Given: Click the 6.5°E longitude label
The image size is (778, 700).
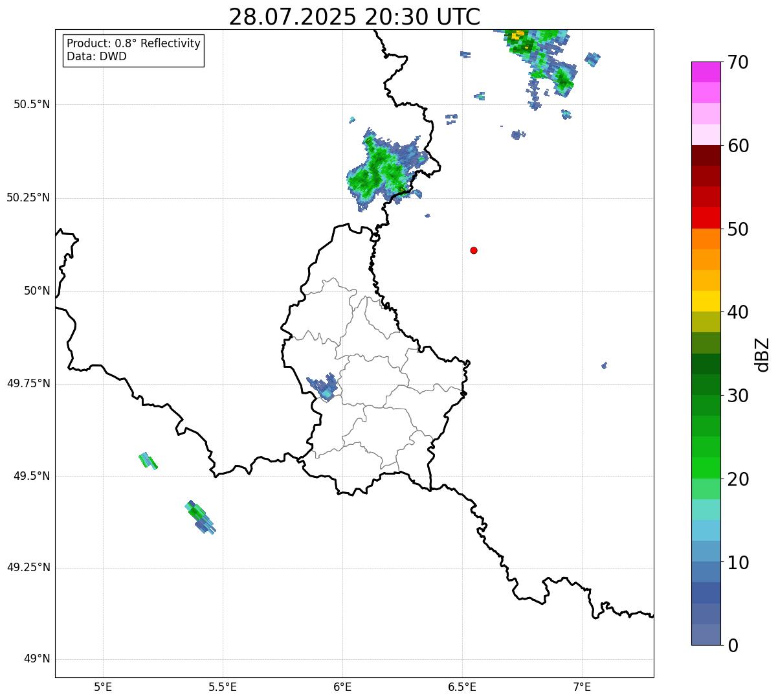Looking at the screenshot, I should (462, 686).
